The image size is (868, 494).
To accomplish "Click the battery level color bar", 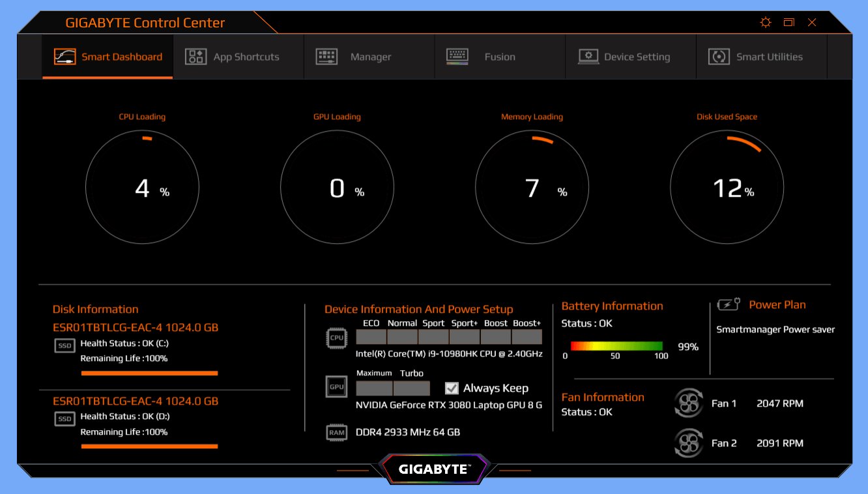I will pyautogui.click(x=616, y=346).
